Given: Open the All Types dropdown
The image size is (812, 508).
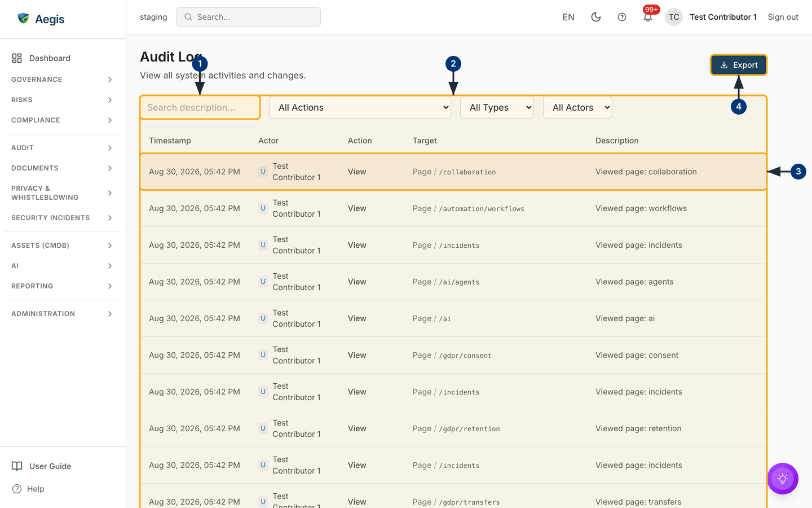Looking at the screenshot, I should coord(497,107).
